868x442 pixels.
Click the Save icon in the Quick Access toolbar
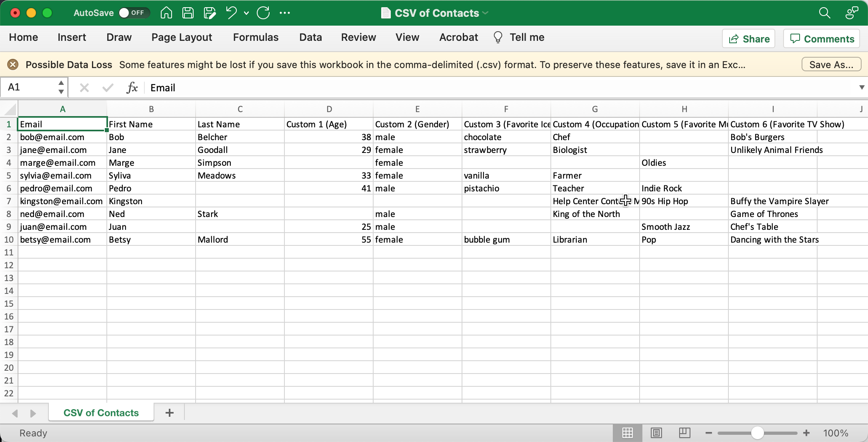tap(188, 13)
